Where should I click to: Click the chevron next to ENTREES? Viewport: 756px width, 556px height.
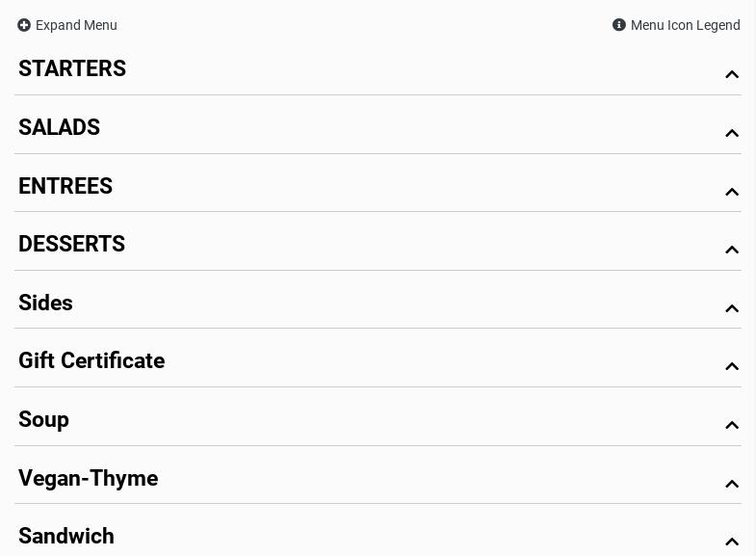tap(732, 192)
